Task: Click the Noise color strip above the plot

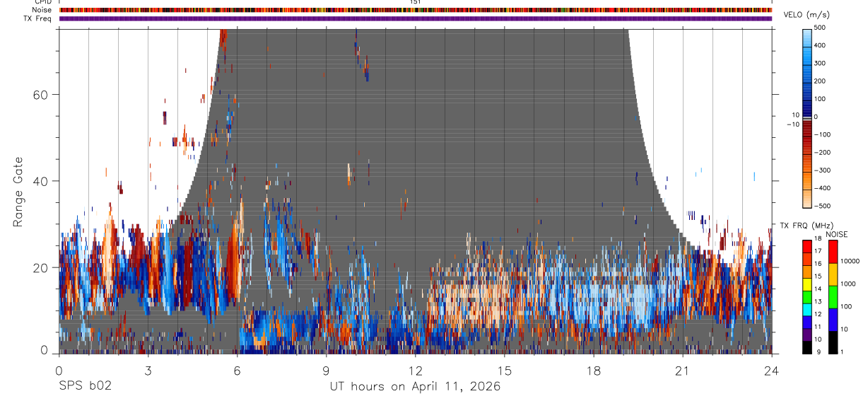Action: [416, 10]
